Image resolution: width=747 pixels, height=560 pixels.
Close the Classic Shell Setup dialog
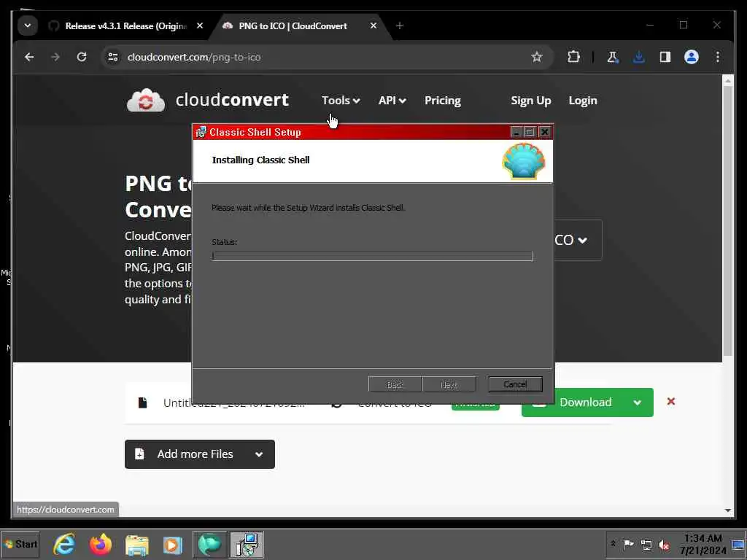[x=544, y=132]
